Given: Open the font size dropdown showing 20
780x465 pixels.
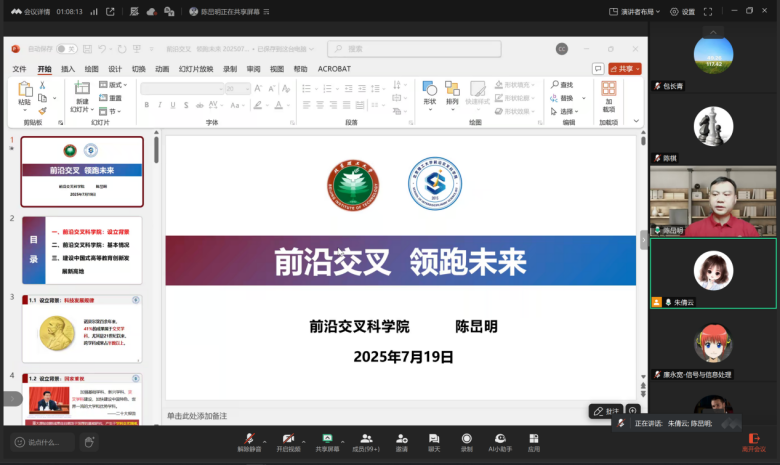Looking at the screenshot, I should pos(247,89).
